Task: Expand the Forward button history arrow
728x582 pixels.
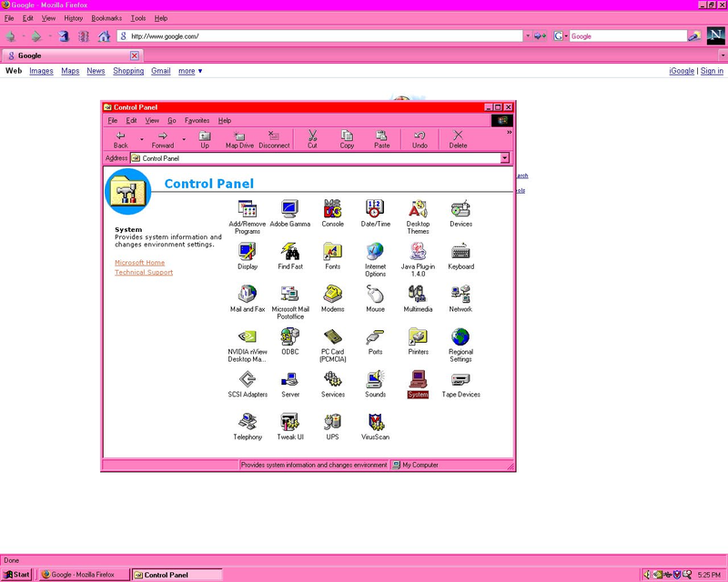Action: tap(184, 139)
